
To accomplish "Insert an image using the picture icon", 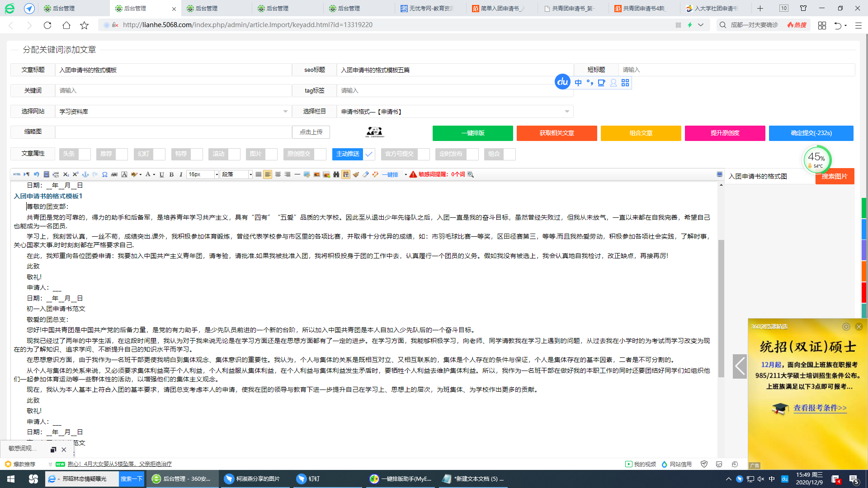I will (x=316, y=174).
